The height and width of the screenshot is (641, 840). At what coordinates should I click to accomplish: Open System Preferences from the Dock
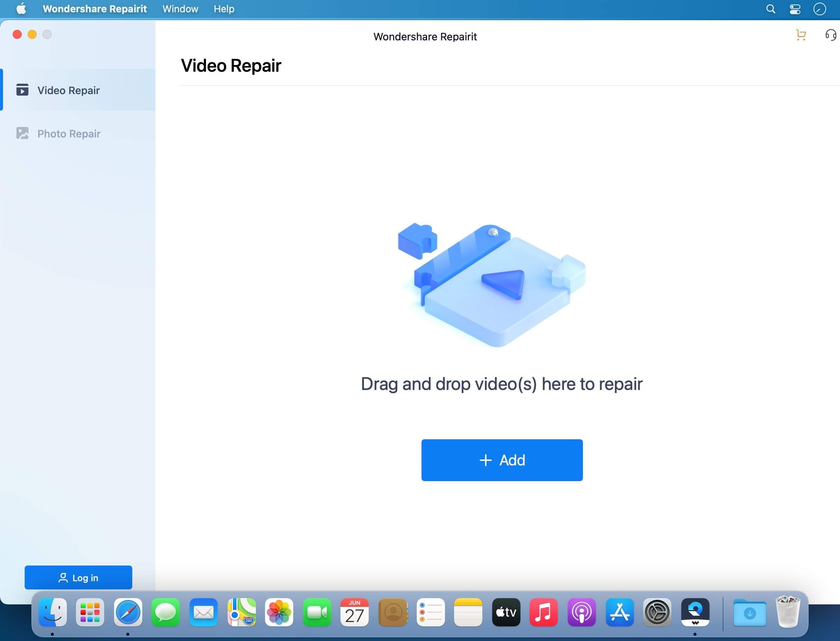tap(657, 613)
